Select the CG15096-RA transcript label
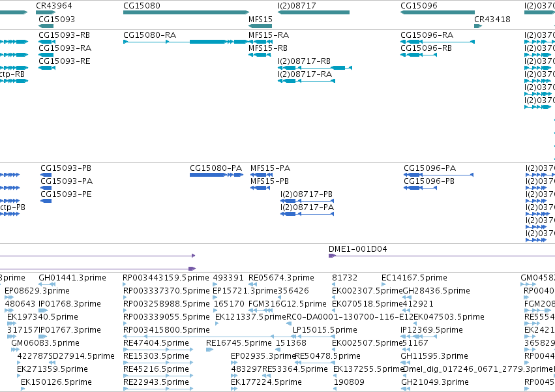The height and width of the screenshot is (392, 555). 427,35
